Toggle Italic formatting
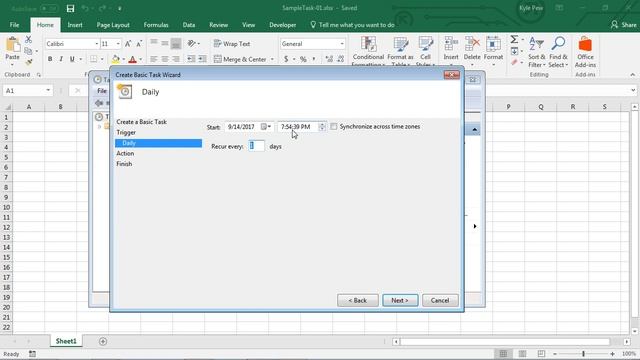 61,59
